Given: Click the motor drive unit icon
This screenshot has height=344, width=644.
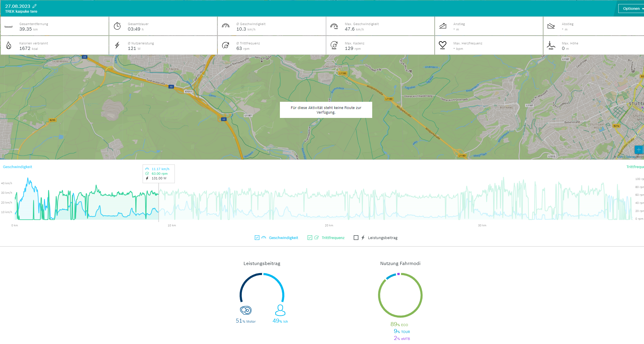Looking at the screenshot, I should pyautogui.click(x=246, y=310).
